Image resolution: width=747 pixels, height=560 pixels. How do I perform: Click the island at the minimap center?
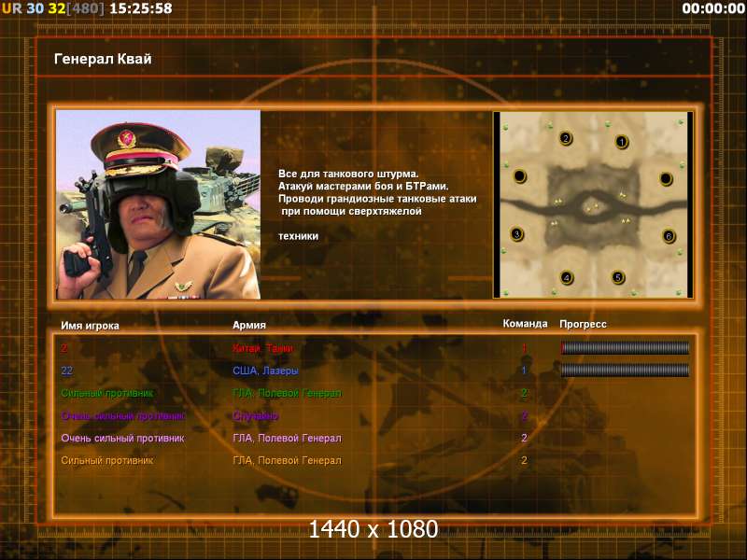593,207
